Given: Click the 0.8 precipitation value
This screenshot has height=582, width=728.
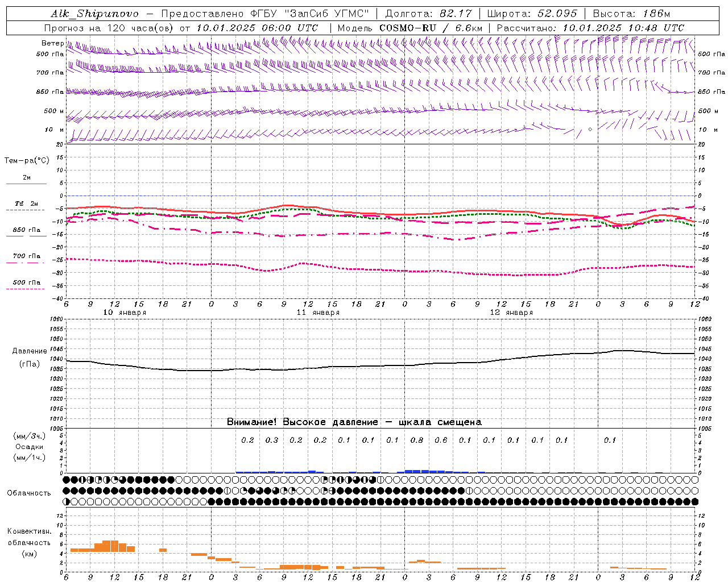Looking at the screenshot, I should (x=417, y=440).
